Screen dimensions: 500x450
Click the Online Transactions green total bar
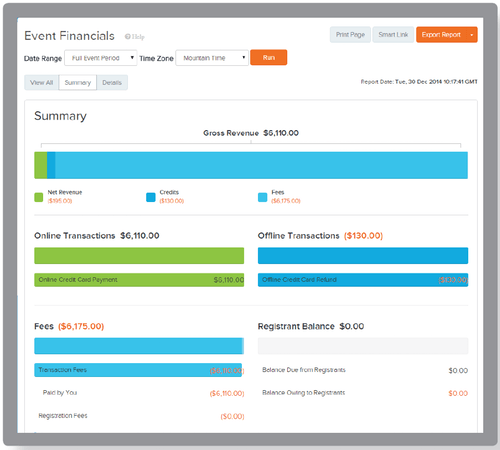pos(139,256)
